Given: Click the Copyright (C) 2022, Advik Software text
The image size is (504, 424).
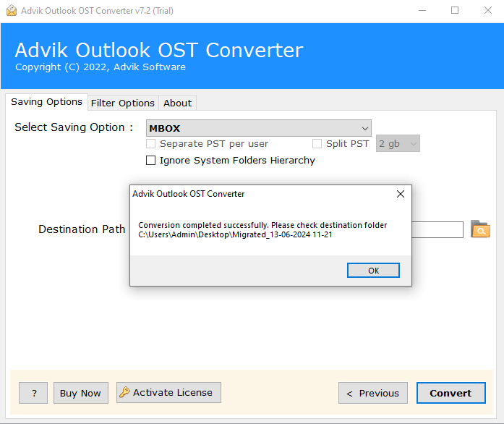Looking at the screenshot, I should (x=101, y=67).
